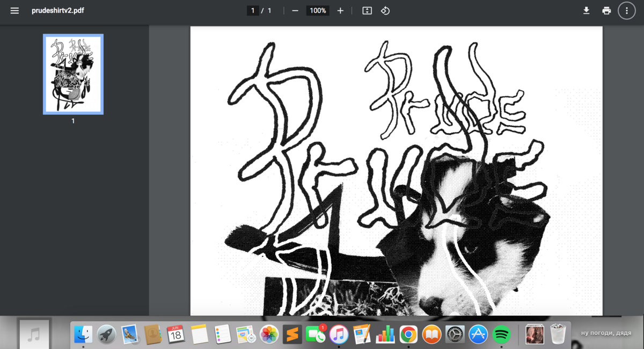Open FaceTime with notification badge

pyautogui.click(x=316, y=335)
